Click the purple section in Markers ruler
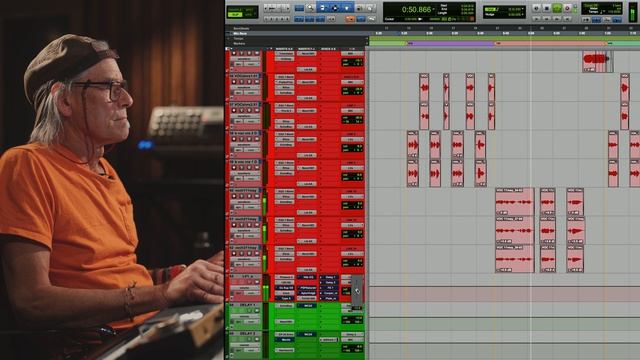 tap(451, 43)
